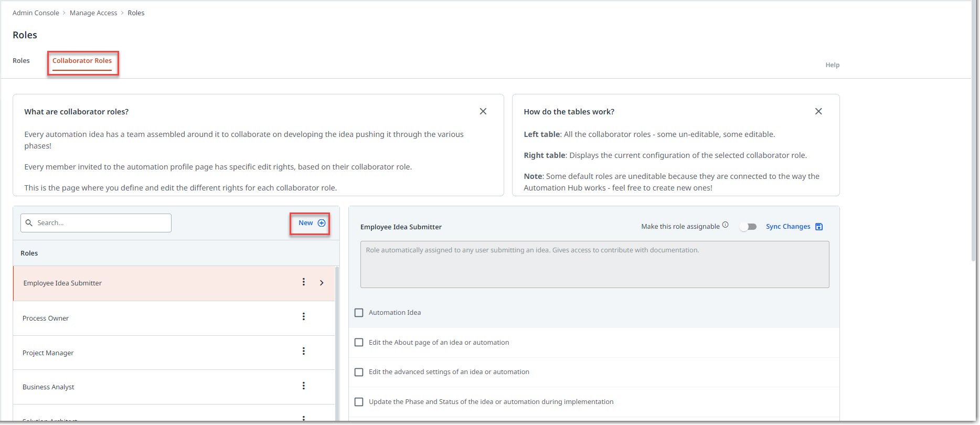Click the Sync Changes save icon

pos(819,227)
